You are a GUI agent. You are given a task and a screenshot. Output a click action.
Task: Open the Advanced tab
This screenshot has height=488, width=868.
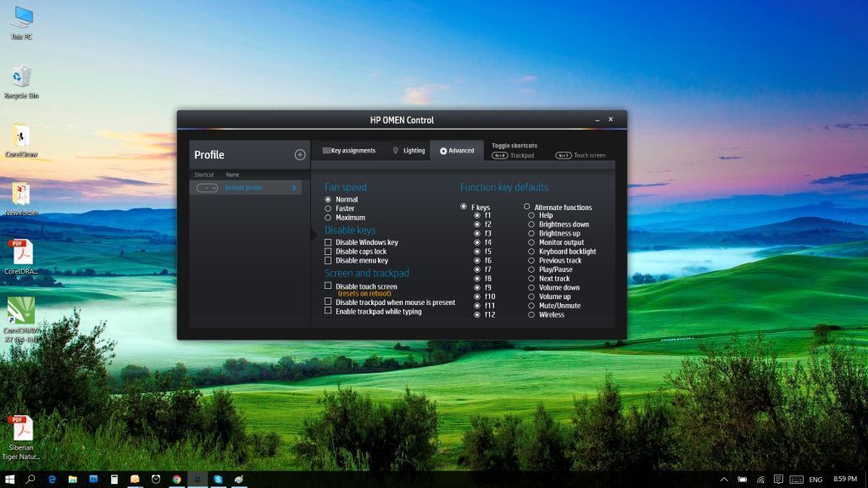pos(457,151)
